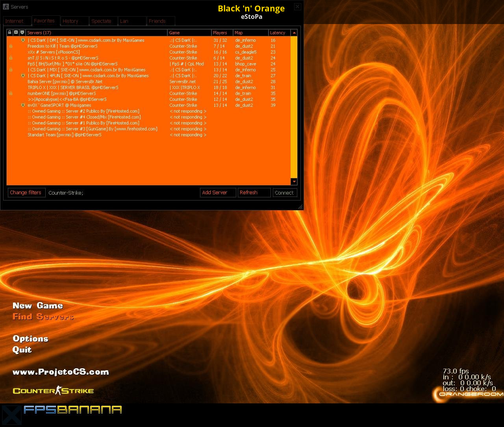Sort by the Players column header
Image resolution: width=504 pixels, height=427 pixels.
tap(222, 33)
